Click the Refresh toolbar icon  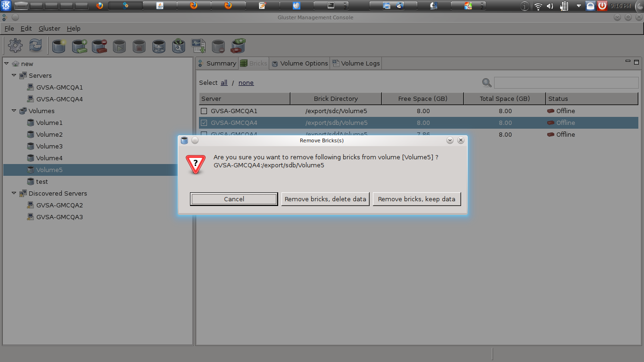pyautogui.click(x=36, y=46)
